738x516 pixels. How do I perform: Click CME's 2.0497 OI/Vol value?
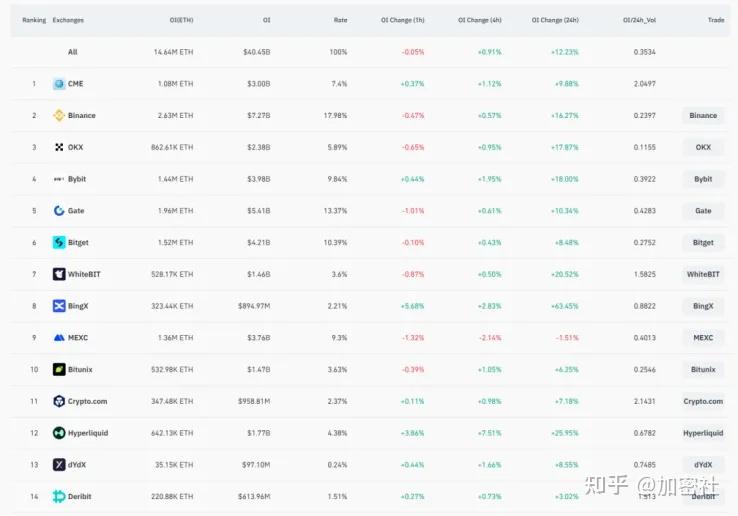tap(644, 84)
